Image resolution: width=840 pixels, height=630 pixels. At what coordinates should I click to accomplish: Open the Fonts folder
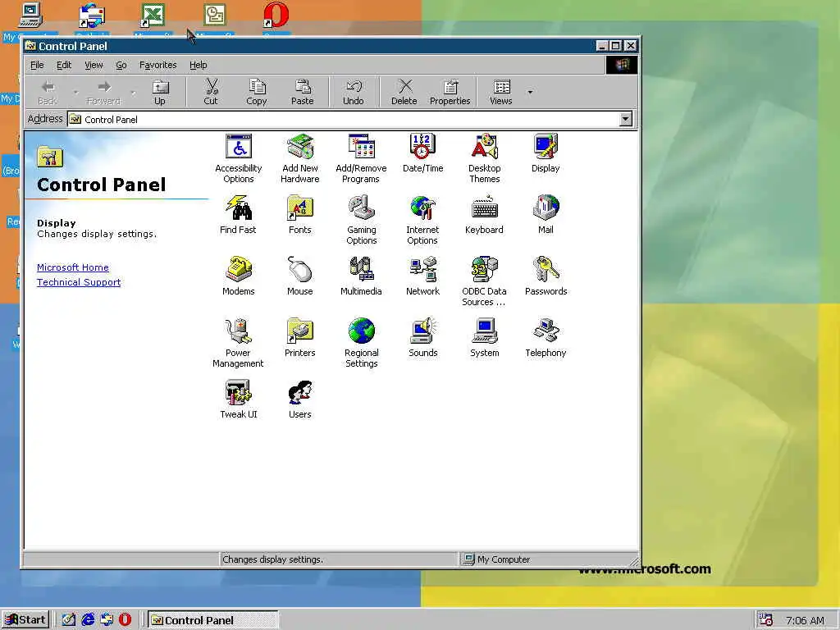pyautogui.click(x=299, y=215)
